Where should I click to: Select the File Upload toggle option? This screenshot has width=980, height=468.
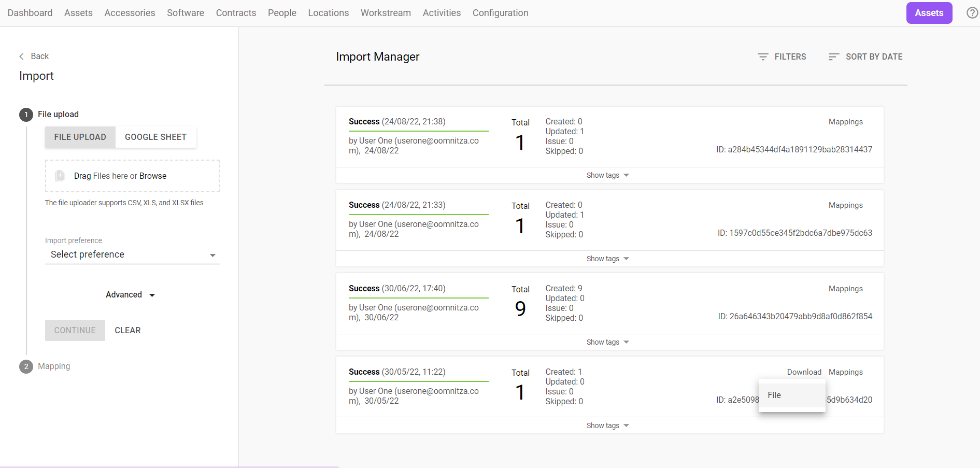point(80,137)
